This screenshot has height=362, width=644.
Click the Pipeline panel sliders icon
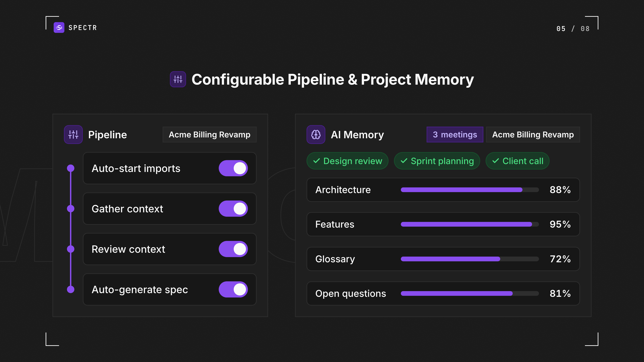(x=73, y=134)
